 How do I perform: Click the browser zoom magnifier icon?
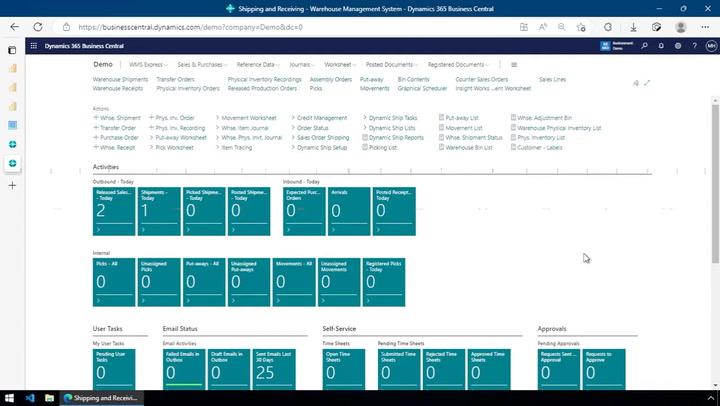(x=561, y=27)
